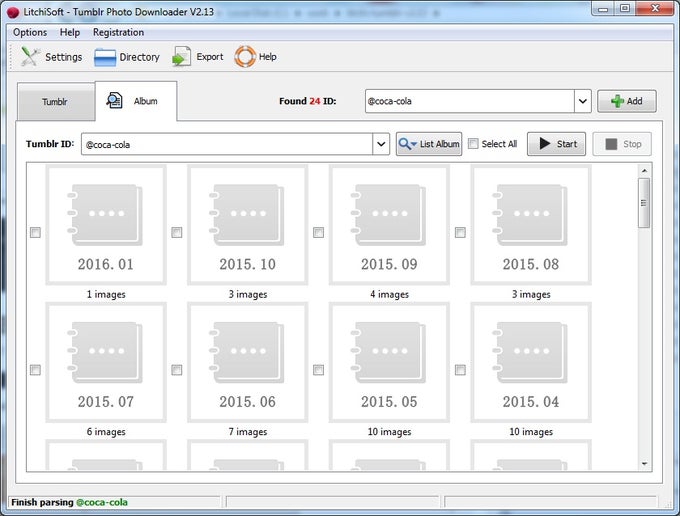This screenshot has height=516, width=680.
Task: Click the magnifier icon on List Album
Action: click(407, 144)
